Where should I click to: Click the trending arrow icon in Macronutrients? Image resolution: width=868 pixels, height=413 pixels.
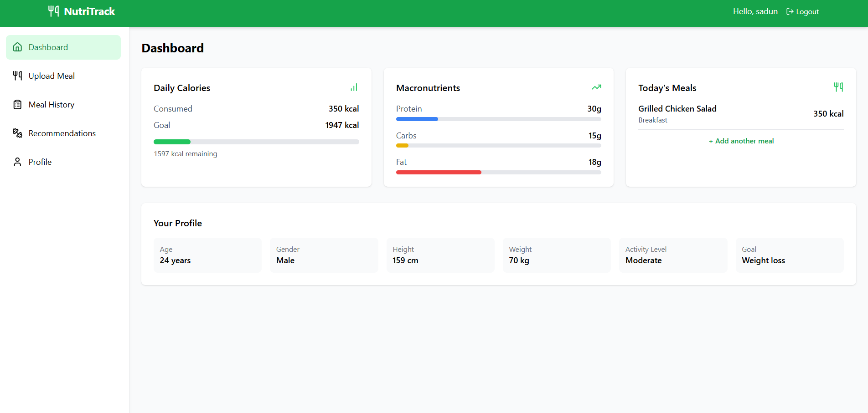[x=596, y=87]
